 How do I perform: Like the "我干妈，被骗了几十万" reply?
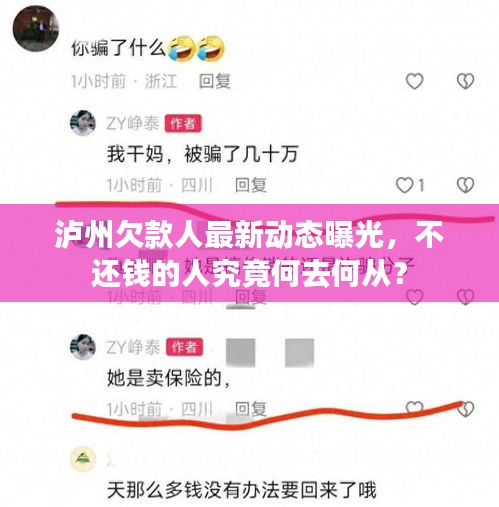click(405, 185)
